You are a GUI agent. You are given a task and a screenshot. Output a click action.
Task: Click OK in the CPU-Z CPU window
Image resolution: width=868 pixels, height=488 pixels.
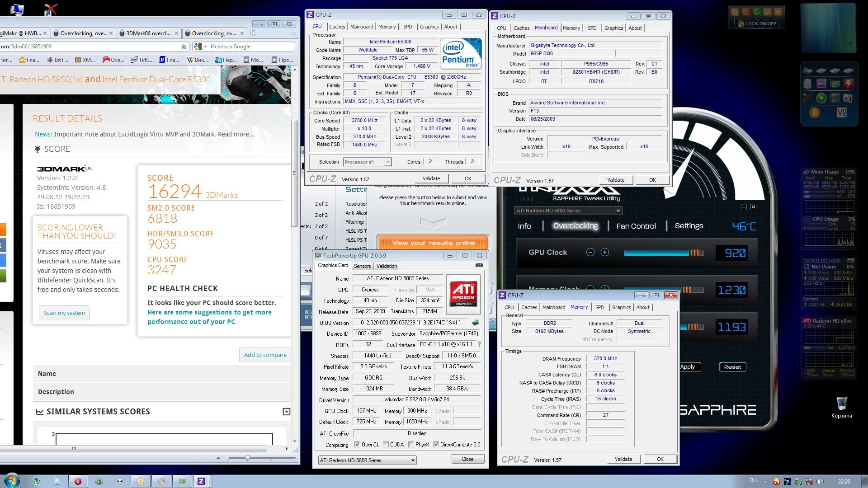(468, 178)
